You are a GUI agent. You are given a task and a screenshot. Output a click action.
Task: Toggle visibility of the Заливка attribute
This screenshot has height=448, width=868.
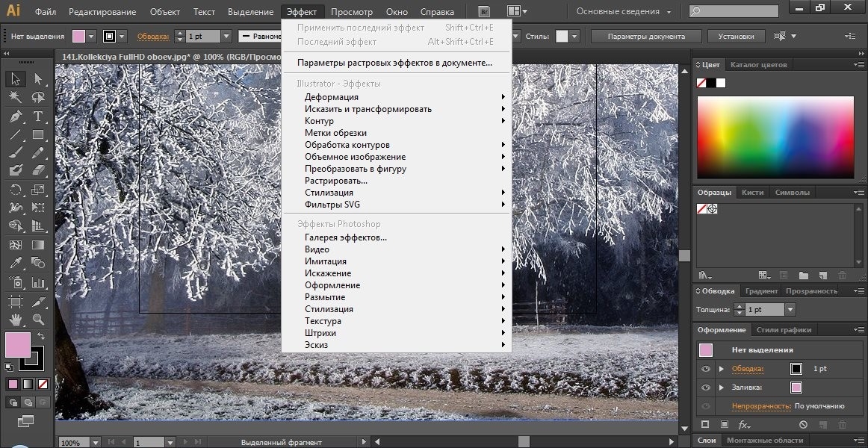(705, 388)
